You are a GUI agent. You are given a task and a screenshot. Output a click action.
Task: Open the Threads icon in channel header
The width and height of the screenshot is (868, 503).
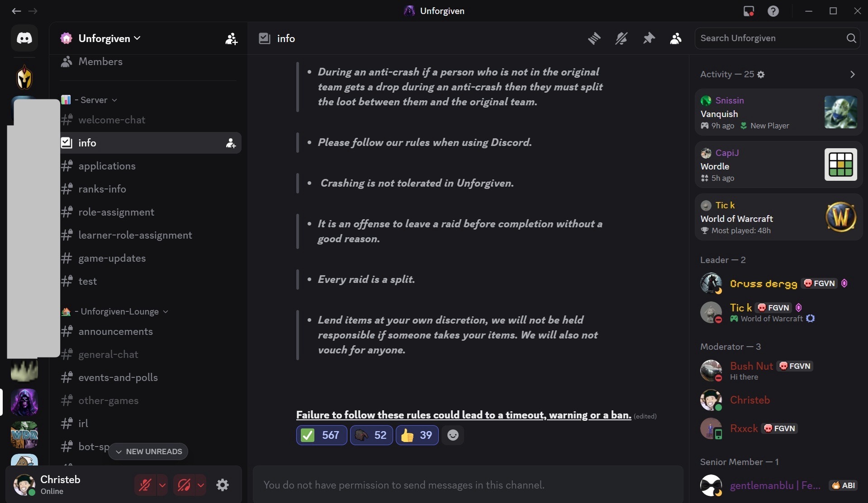[x=594, y=38]
